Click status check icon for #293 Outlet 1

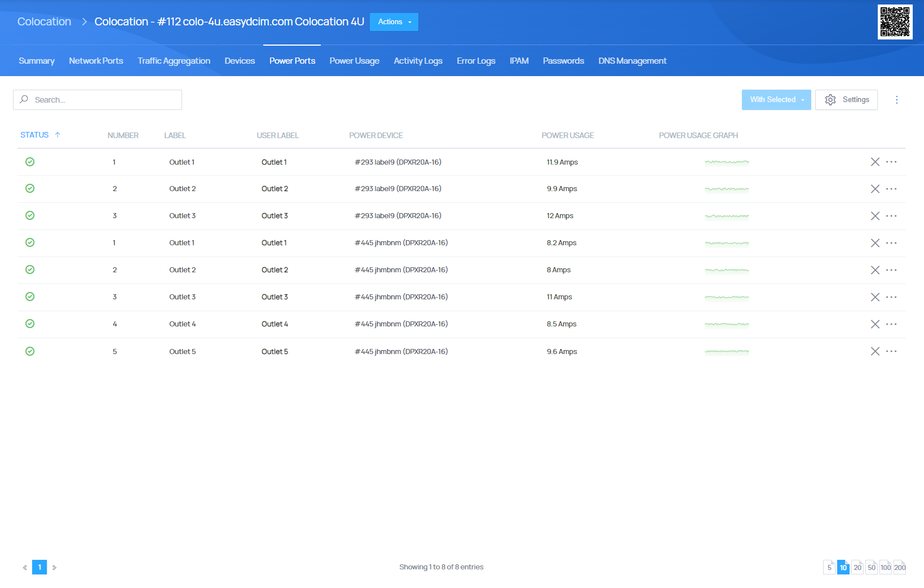pyautogui.click(x=30, y=162)
